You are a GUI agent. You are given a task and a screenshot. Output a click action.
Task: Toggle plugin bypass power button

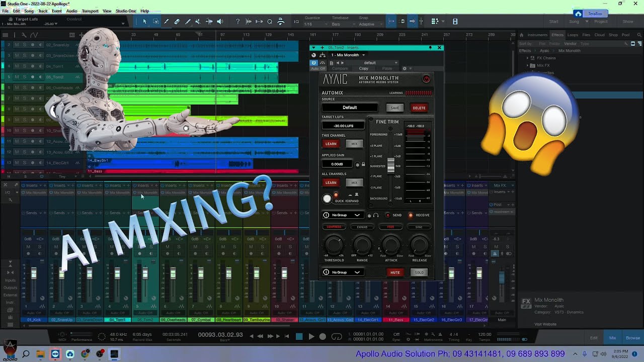(313, 63)
